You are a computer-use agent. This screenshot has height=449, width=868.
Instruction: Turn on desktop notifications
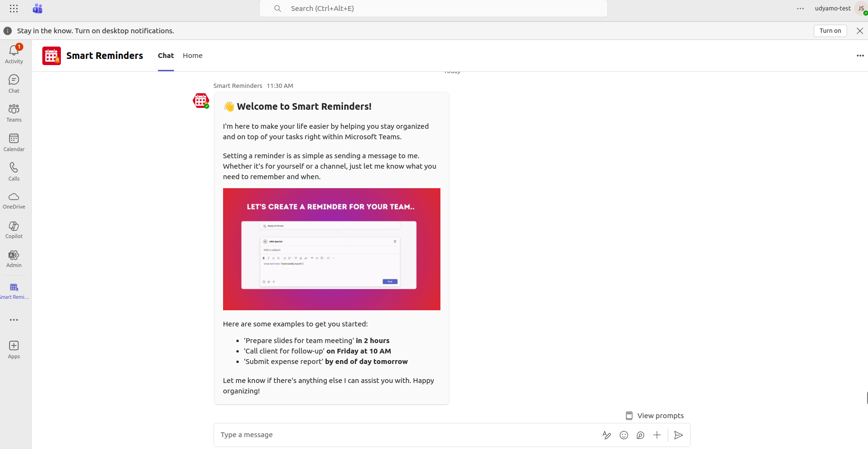830,31
